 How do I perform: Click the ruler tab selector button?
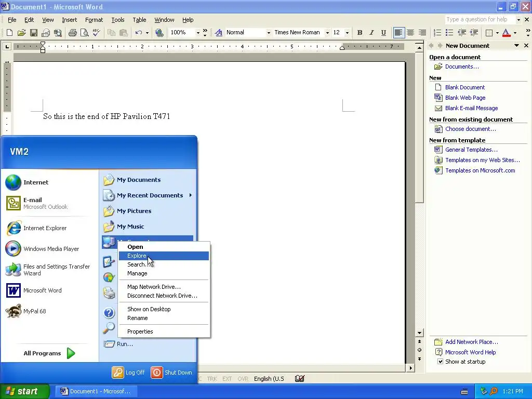[x=7, y=46]
